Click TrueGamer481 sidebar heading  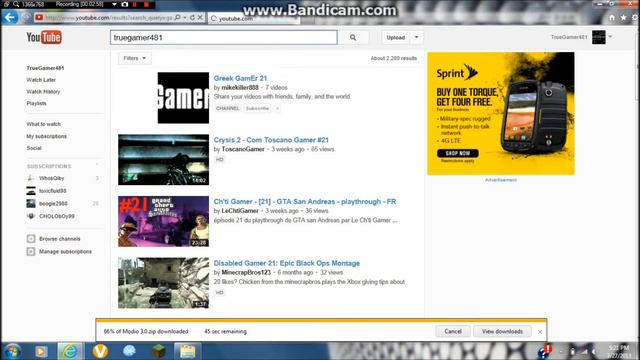click(x=45, y=68)
